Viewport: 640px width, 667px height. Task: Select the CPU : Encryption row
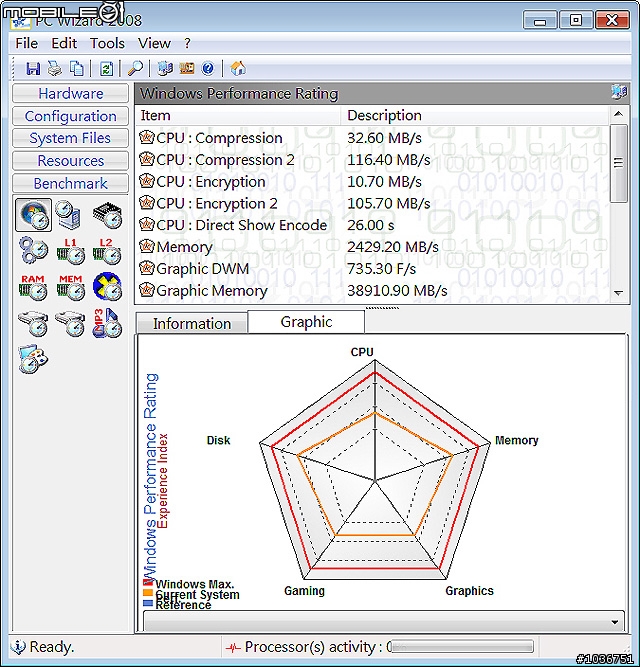click(373, 182)
